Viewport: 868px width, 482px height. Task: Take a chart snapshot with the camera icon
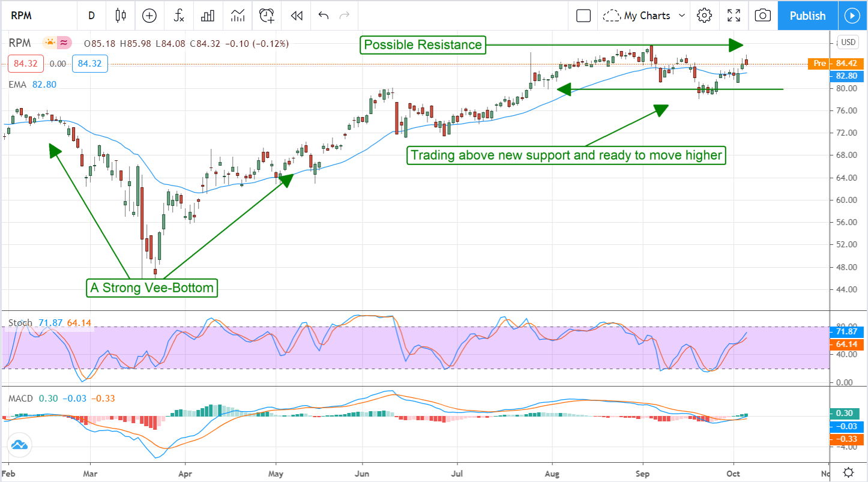762,16
